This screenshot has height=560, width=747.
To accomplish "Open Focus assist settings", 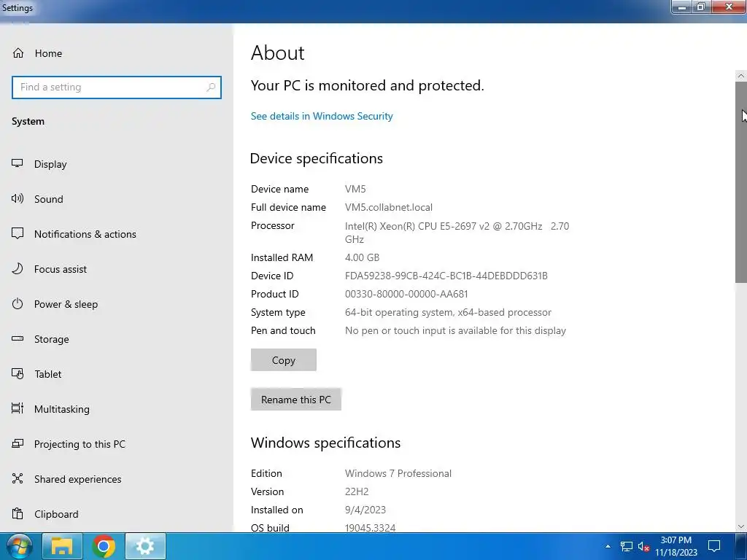I will [x=49, y=269].
